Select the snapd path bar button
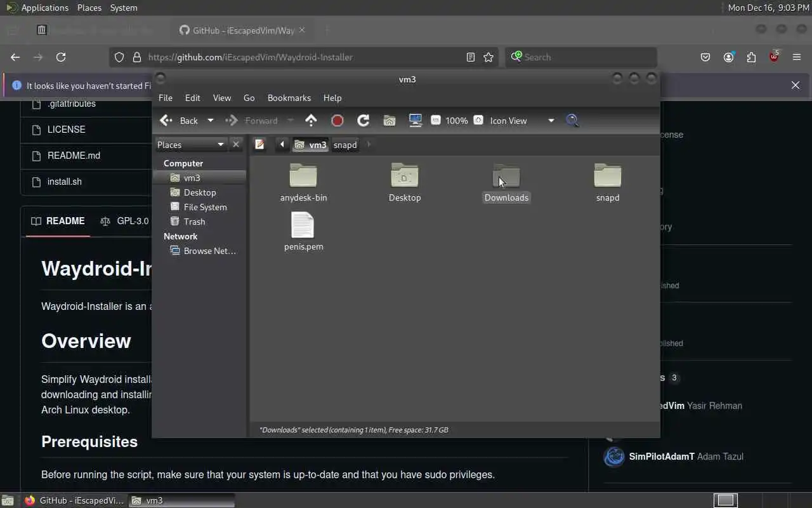Screen dimensions: 812x508 [x=345, y=145]
